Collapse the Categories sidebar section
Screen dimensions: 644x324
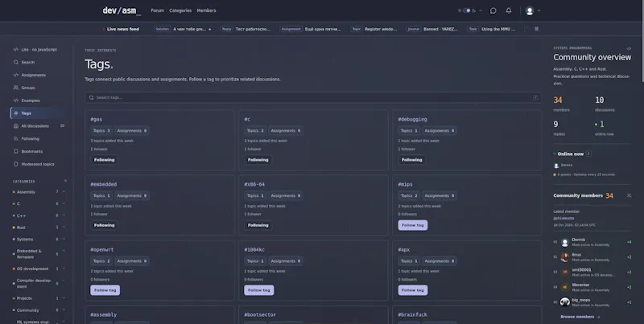(x=65, y=181)
